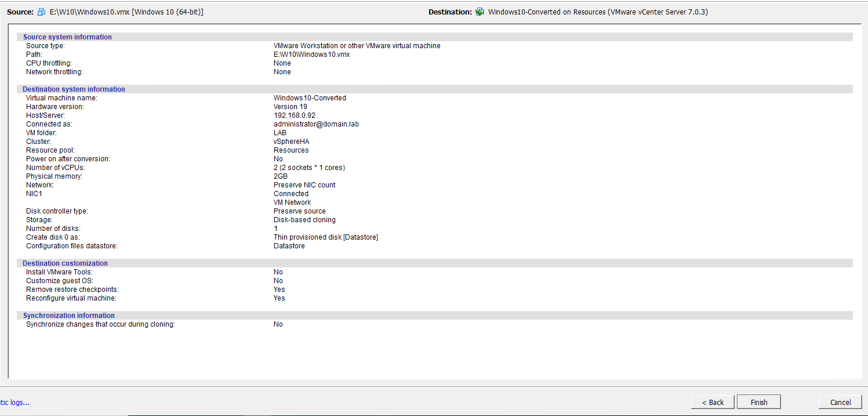
Task: Click Synchronize changes that occur during cloning
Action: (100, 324)
